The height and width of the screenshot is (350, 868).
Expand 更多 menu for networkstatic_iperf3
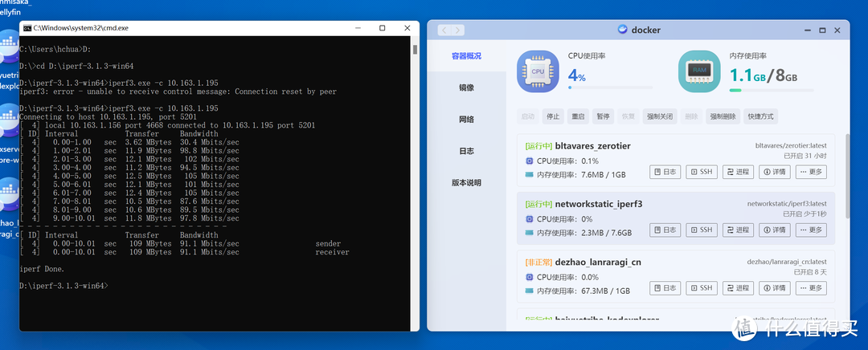811,230
